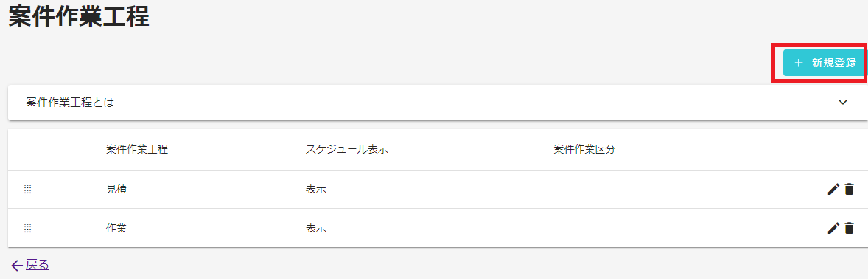Open the 案件作業工程とは panel header text
This screenshot has width=868, height=279.
click(x=70, y=103)
